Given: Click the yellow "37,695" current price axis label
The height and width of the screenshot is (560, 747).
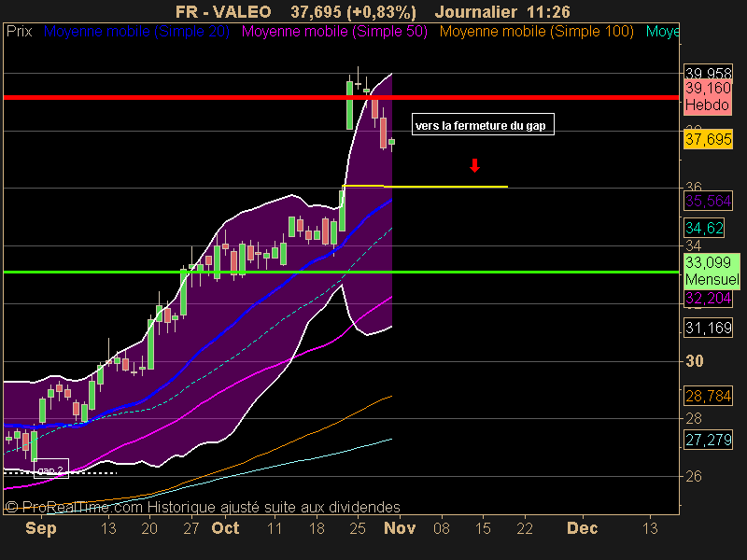Looking at the screenshot, I should tap(708, 139).
